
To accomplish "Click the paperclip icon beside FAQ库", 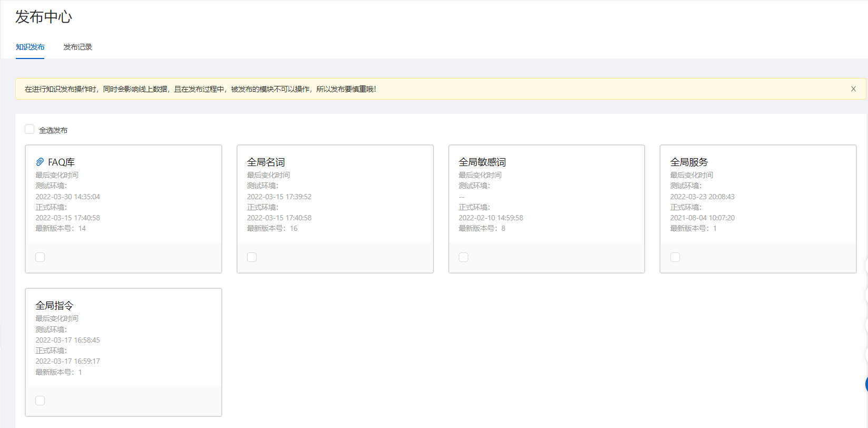I will coord(40,162).
